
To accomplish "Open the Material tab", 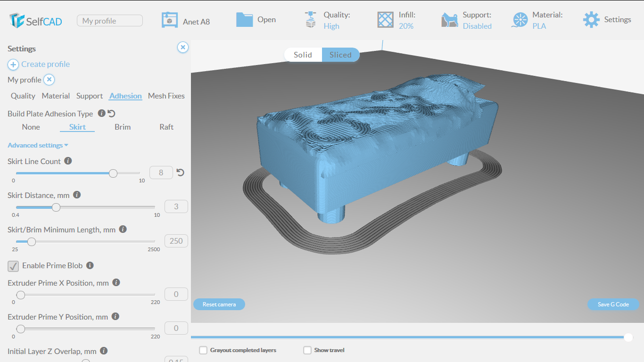I will 56,96.
